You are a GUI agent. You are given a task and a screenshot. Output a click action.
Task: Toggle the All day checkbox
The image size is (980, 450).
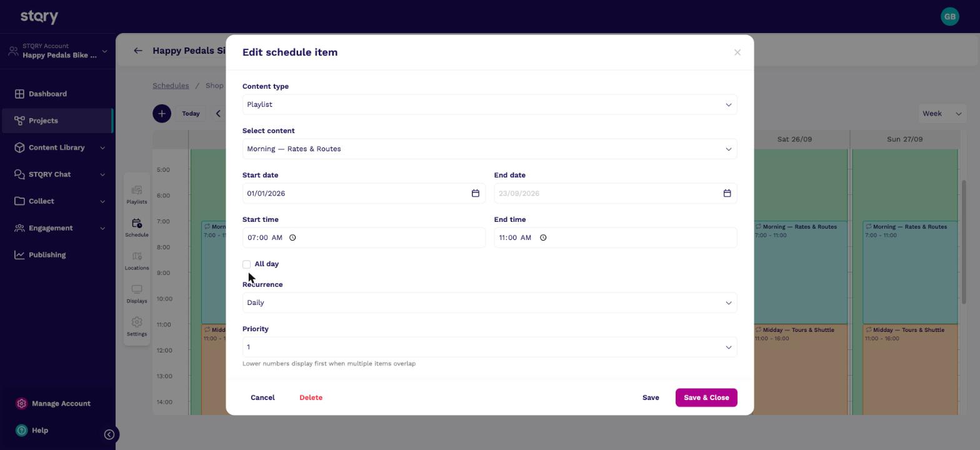pos(247,264)
